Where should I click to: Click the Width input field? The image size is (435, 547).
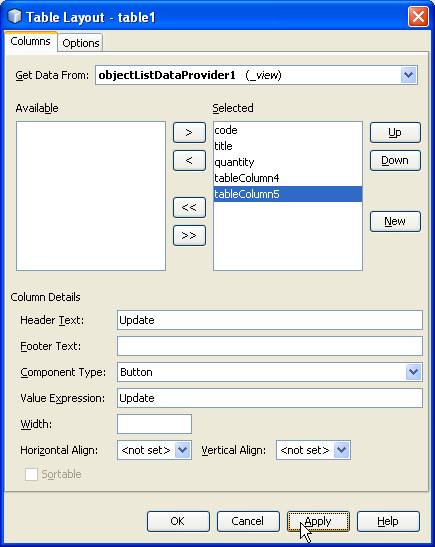click(154, 424)
